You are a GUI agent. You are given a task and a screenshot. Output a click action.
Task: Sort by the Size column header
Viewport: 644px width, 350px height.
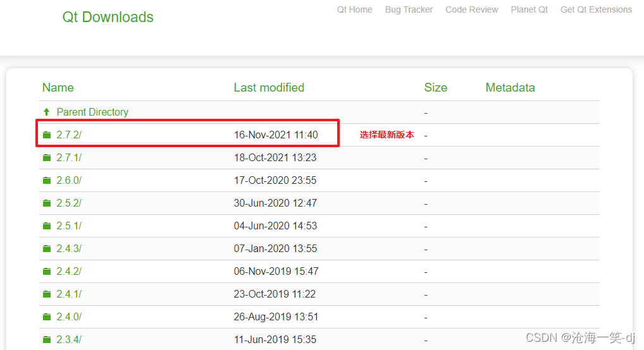point(435,87)
